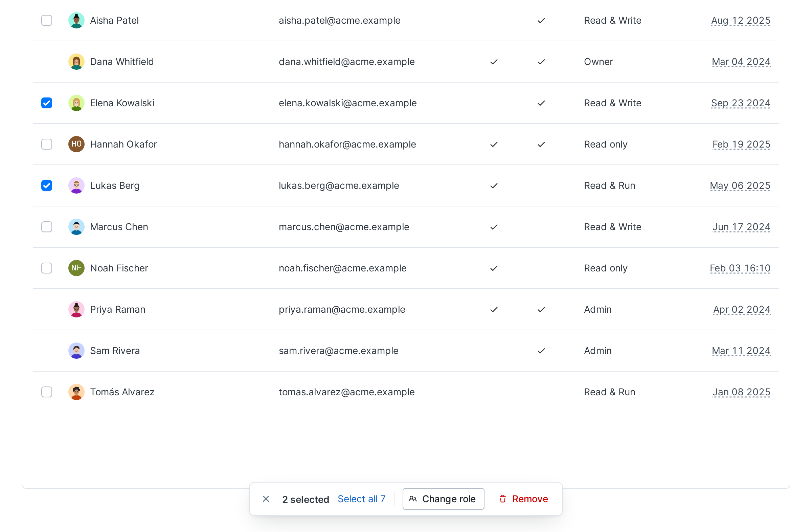Screen dimensions: 812x532
Task: Click the sam.rivera@acme.example email
Action: [x=338, y=351]
